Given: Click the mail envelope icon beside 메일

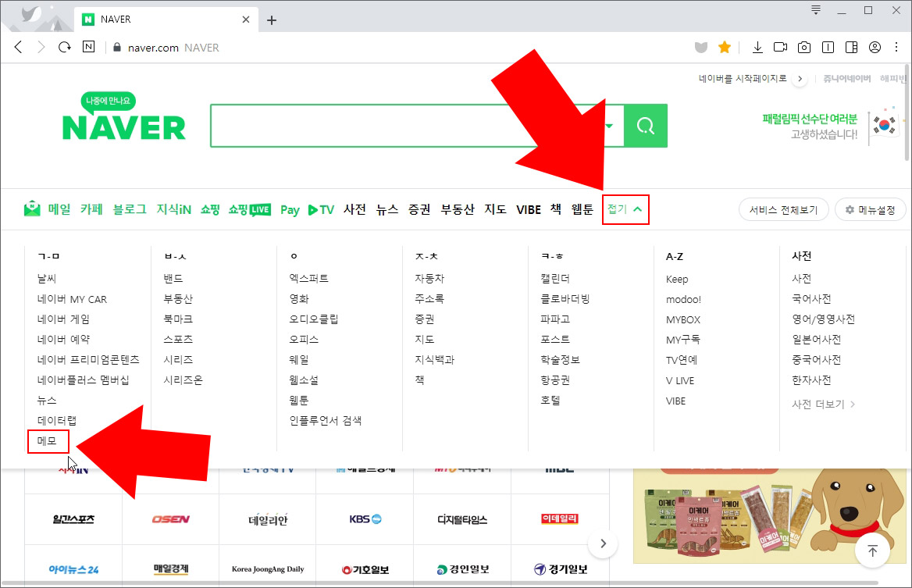Looking at the screenshot, I should 31,209.
